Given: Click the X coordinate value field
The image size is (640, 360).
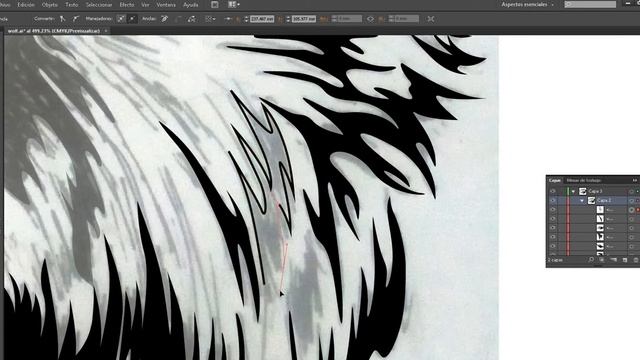Looking at the screenshot, I should (x=262, y=19).
